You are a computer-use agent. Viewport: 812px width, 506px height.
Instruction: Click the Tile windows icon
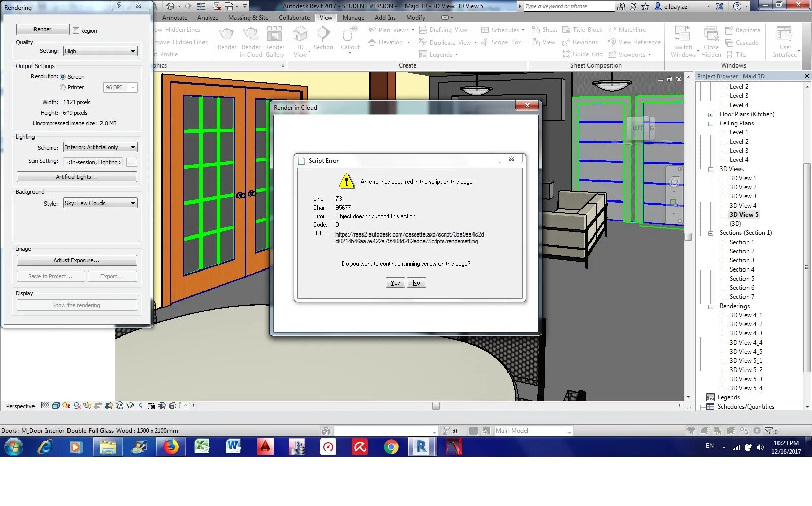[729, 55]
